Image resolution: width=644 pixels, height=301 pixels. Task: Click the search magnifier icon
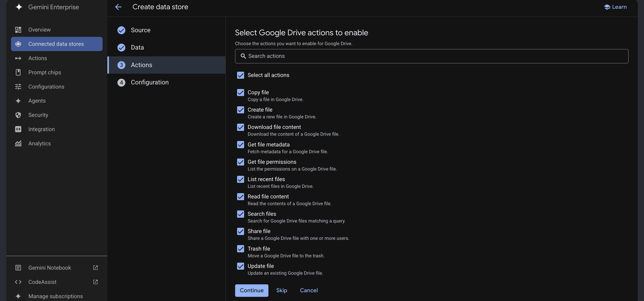click(x=243, y=56)
